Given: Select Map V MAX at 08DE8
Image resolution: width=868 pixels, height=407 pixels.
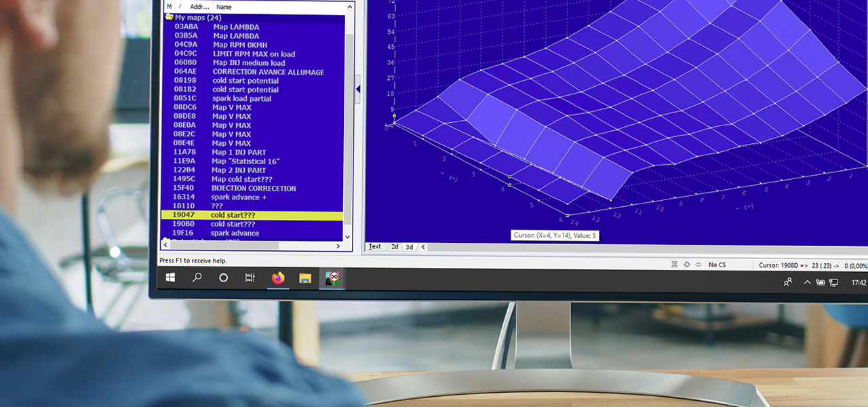Looking at the screenshot, I should [x=254, y=116].
